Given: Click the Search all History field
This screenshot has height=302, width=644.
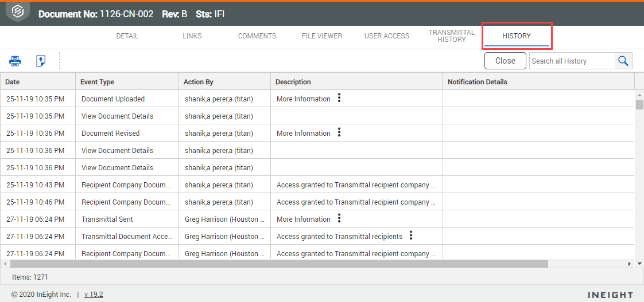Looking at the screenshot, I should 572,61.
